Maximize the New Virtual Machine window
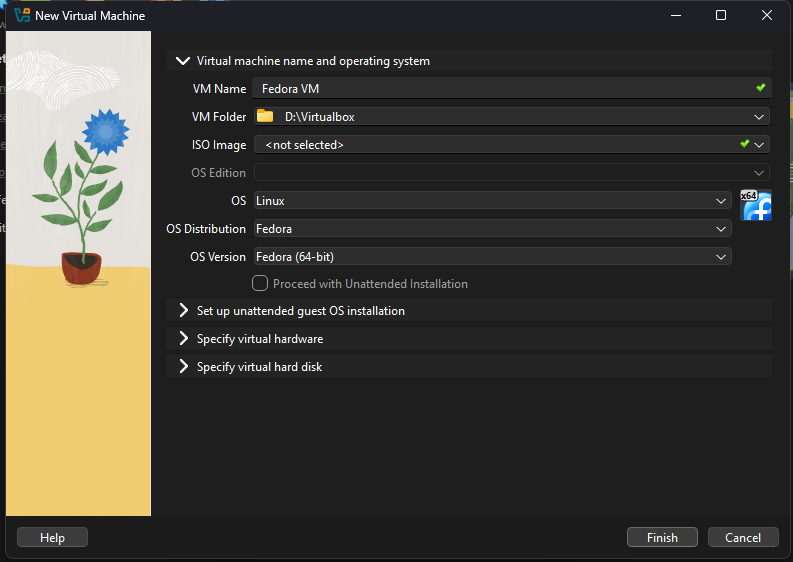Viewport: 793px width, 562px height. (x=721, y=15)
